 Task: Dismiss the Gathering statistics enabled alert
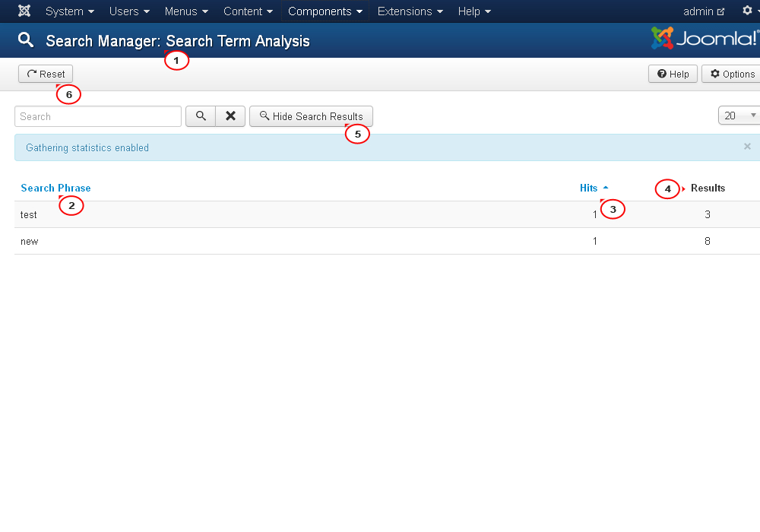[747, 147]
